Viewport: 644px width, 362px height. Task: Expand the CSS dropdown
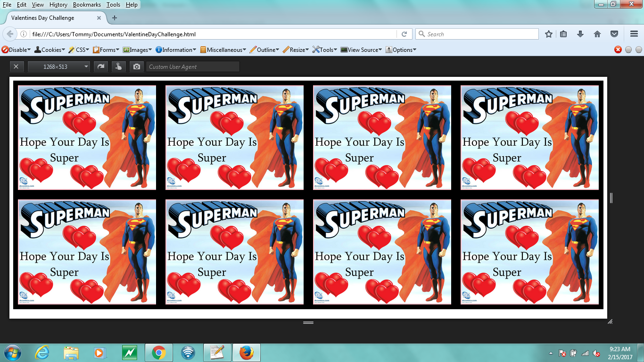pos(79,49)
